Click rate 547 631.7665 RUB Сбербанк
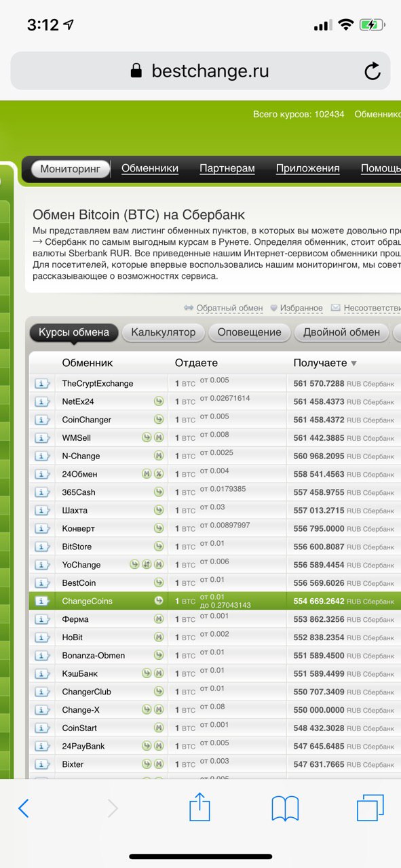Viewport: 401px width, 868px height. (343, 764)
